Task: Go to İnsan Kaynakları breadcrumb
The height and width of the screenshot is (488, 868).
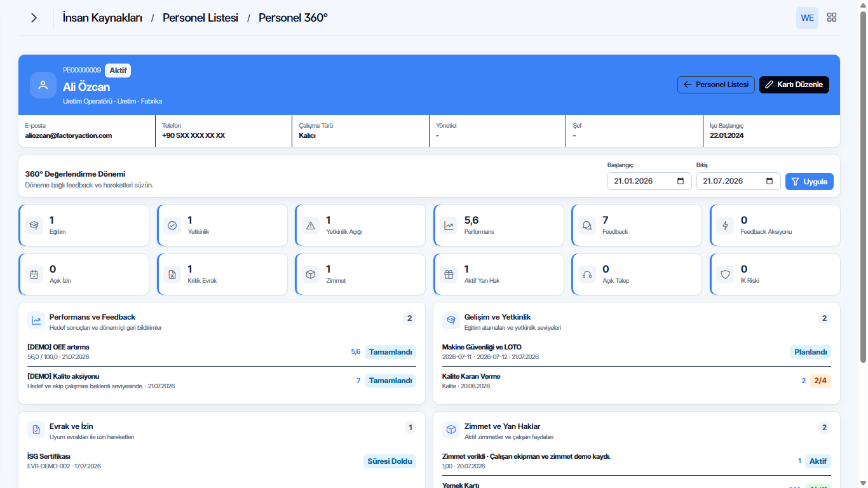Action: pos(102,18)
